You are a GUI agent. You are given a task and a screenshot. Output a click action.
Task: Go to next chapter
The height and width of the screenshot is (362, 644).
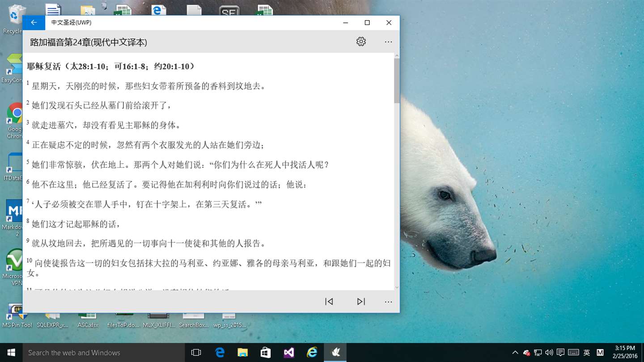pos(361,302)
